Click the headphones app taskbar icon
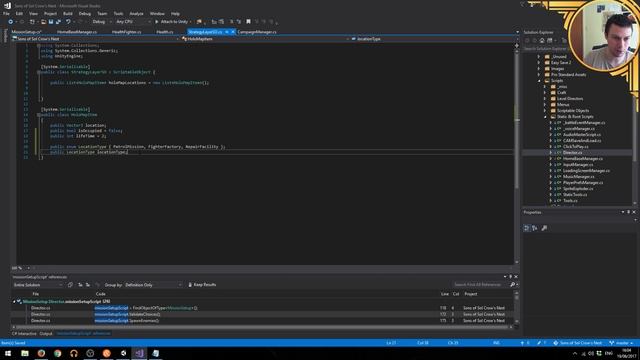The width and height of the screenshot is (640, 360). [x=74, y=353]
